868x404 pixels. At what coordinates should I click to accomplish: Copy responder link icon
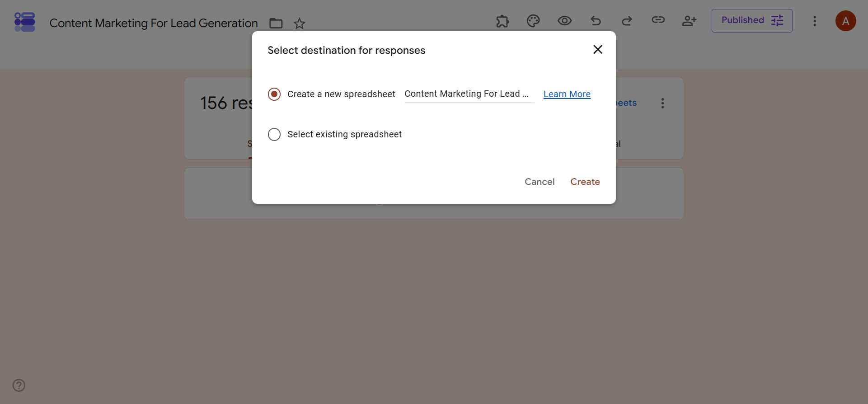[x=658, y=20]
